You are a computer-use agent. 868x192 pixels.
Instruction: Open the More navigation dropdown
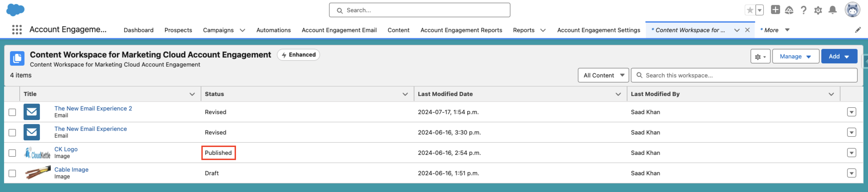775,30
